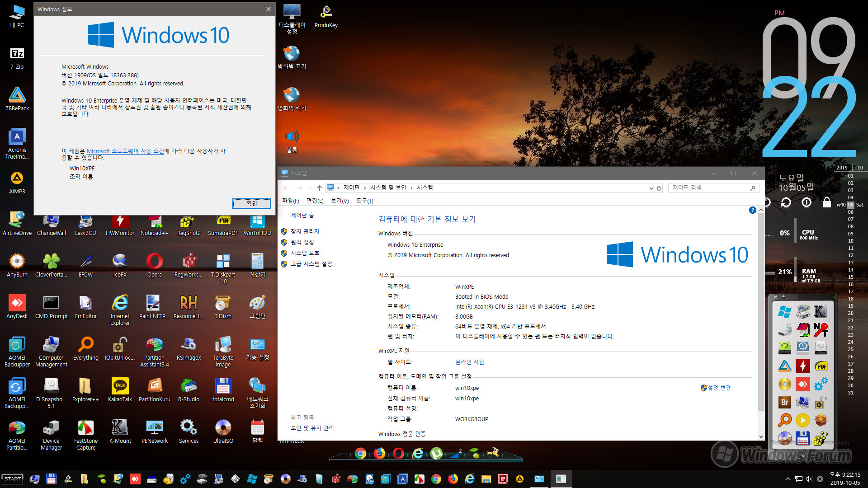Screen dimensions: 868x488
Task: Show hidden tray icons chevron
Action: coord(788,479)
